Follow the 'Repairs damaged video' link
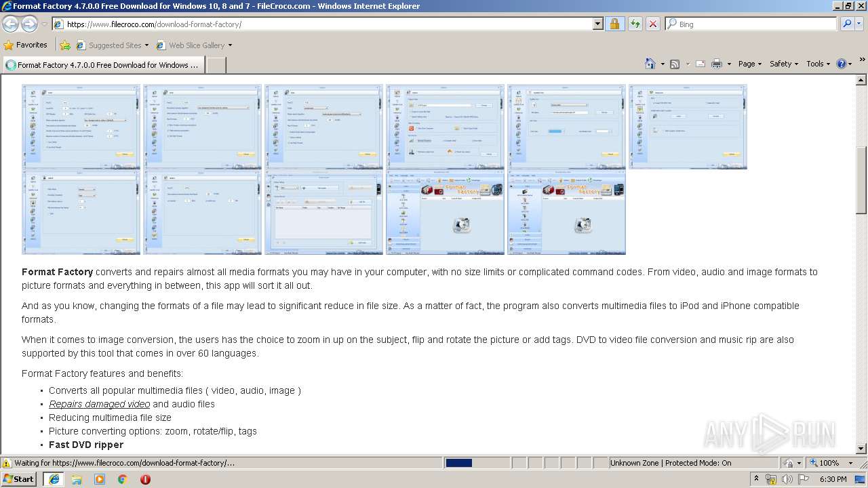Screen dimensions: 868x488 pyautogui.click(x=99, y=404)
